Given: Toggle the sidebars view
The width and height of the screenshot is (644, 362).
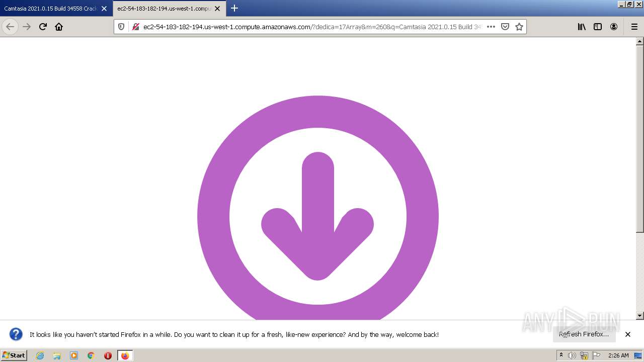Looking at the screenshot, I should tap(598, 27).
